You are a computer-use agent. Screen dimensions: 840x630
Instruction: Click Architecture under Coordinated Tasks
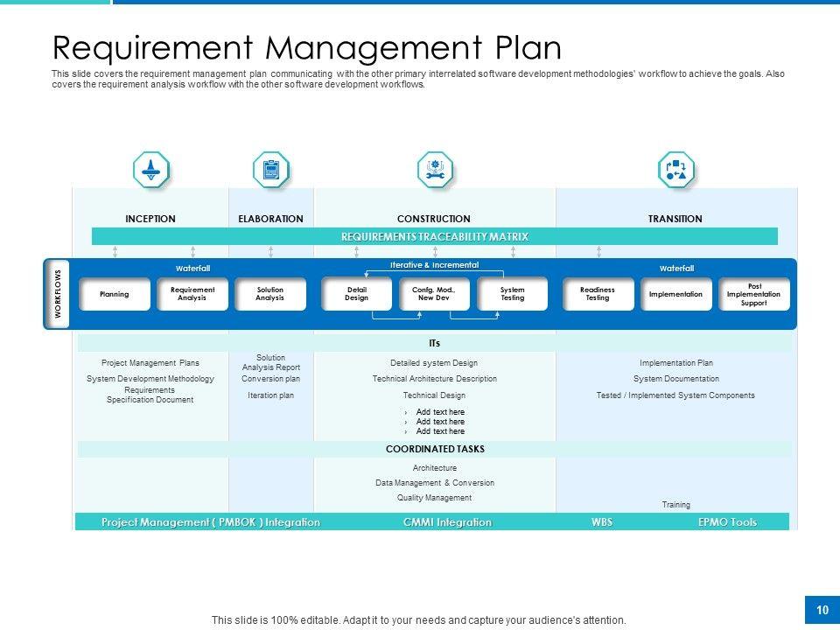(435, 468)
